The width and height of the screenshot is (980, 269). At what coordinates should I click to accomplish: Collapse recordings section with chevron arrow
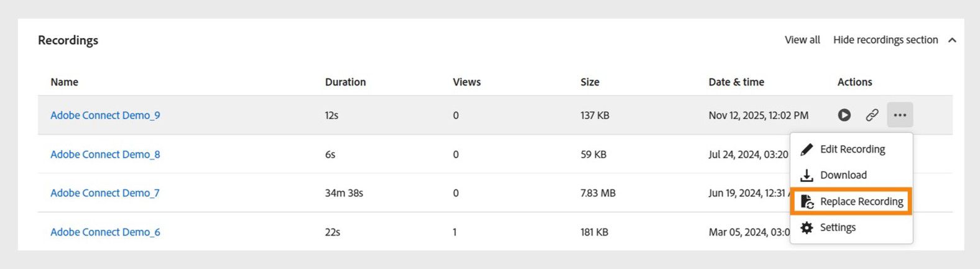952,40
